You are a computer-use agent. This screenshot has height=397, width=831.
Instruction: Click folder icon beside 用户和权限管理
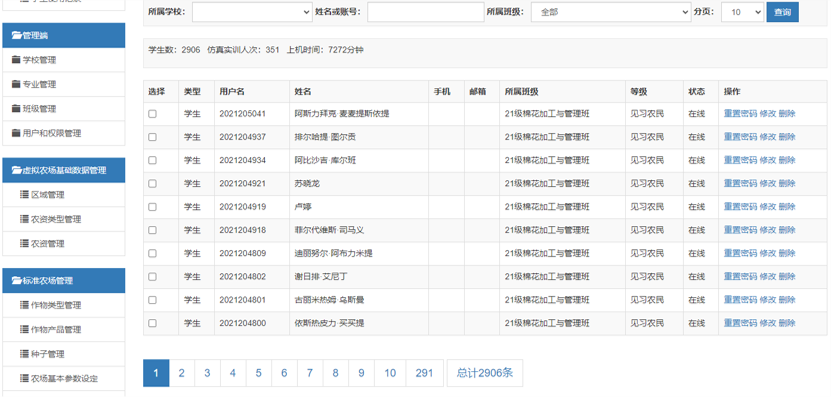[15, 133]
